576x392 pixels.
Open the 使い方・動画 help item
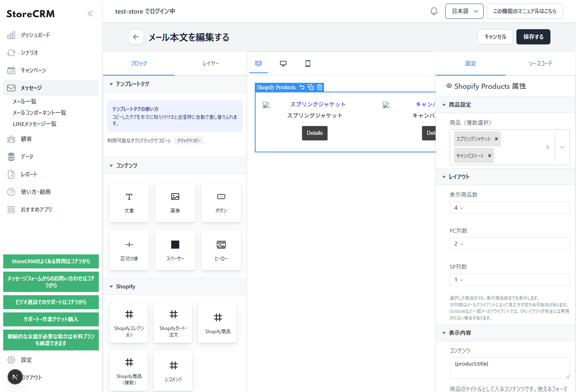pyautogui.click(x=51, y=192)
